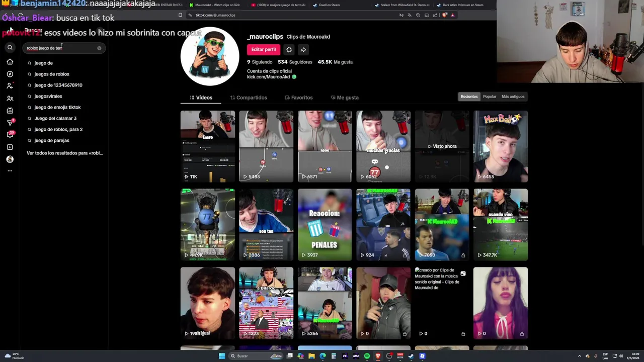Go to TikTok Home via house icon
The image size is (644, 362).
coord(10,62)
